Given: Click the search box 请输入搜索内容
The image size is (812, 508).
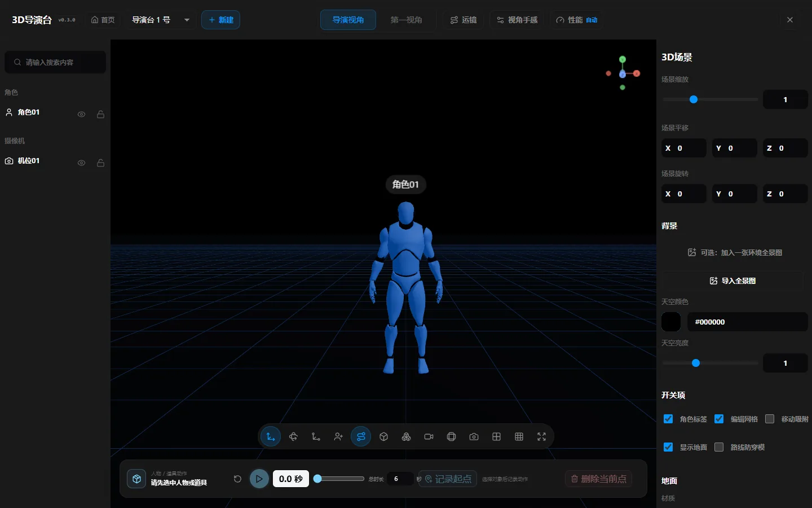Looking at the screenshot, I should click(x=55, y=62).
